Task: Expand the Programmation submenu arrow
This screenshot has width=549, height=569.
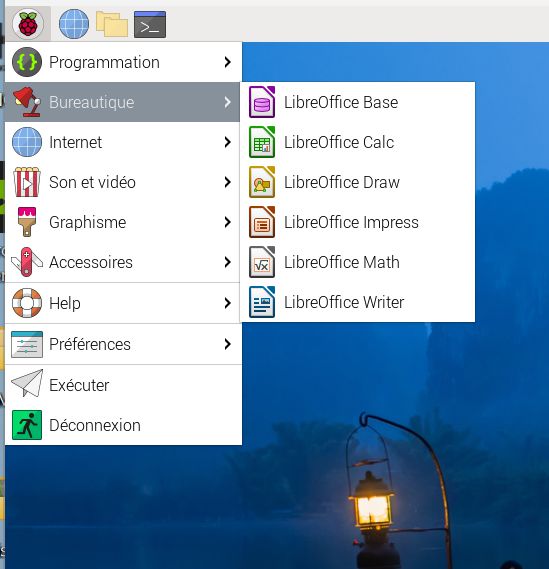Action: [228, 62]
